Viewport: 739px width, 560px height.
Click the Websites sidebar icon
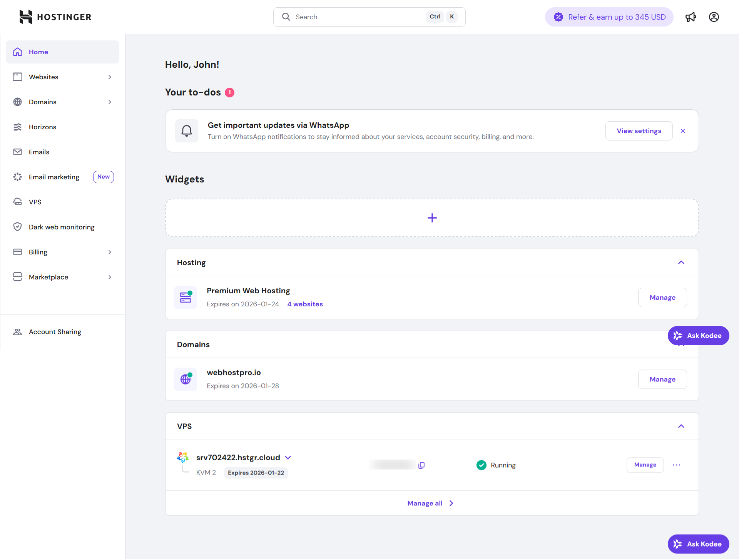click(18, 77)
